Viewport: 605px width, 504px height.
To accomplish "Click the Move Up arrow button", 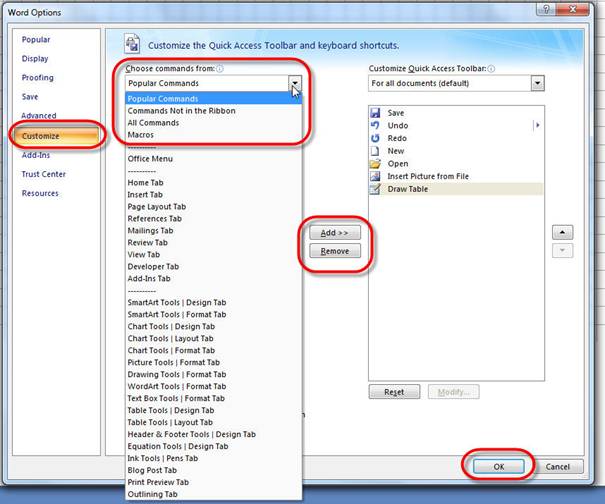I will 563,232.
